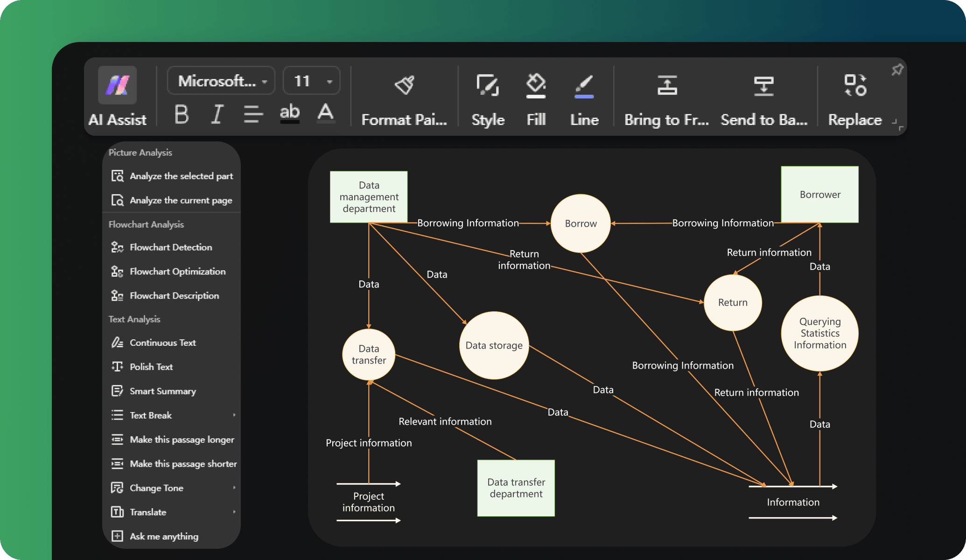Click Analyze the selected part
Image resolution: width=966 pixels, height=560 pixels.
tap(171, 176)
